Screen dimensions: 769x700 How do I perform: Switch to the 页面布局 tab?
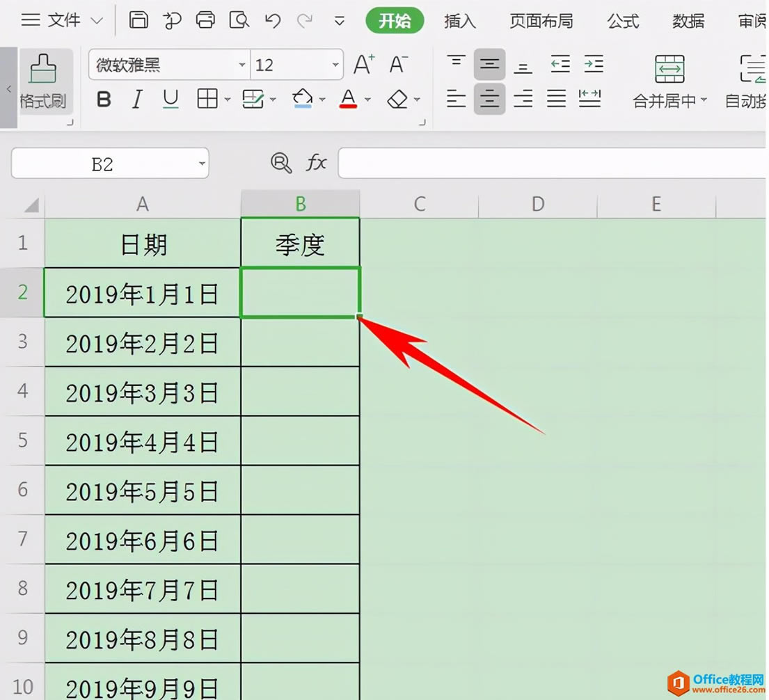[541, 21]
